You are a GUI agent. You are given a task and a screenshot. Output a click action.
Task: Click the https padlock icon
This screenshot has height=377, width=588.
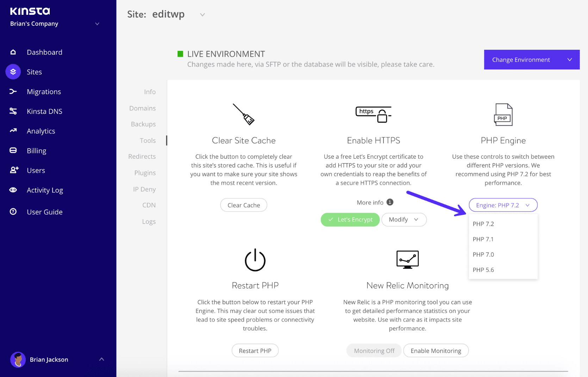pos(373,114)
